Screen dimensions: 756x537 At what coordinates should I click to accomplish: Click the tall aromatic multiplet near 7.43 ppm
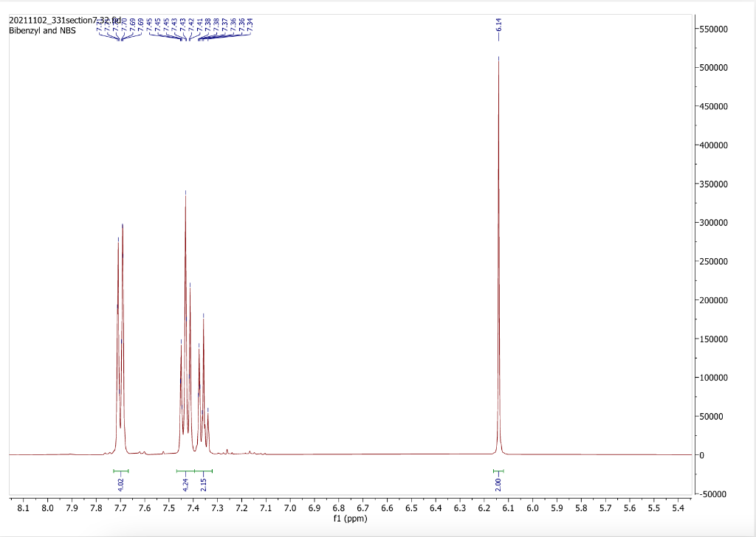click(185, 221)
